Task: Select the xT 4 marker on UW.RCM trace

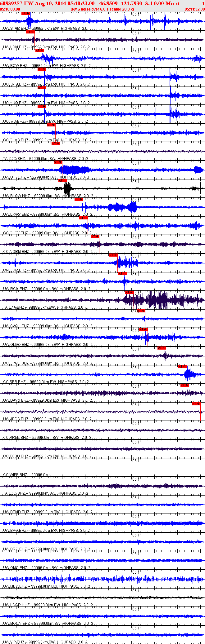Action: coord(123,274)
